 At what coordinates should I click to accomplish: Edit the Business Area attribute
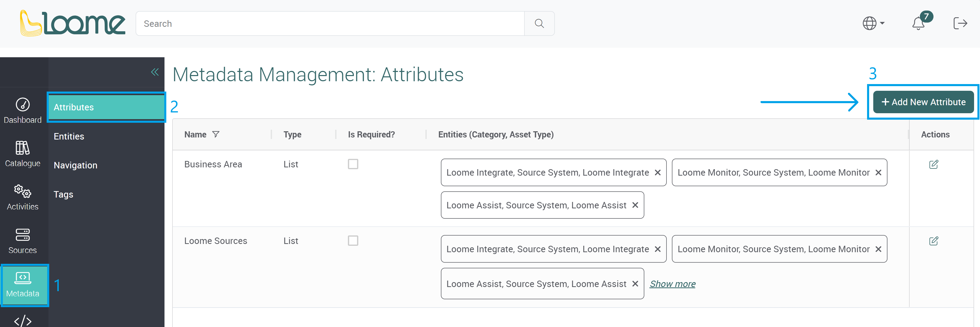933,165
